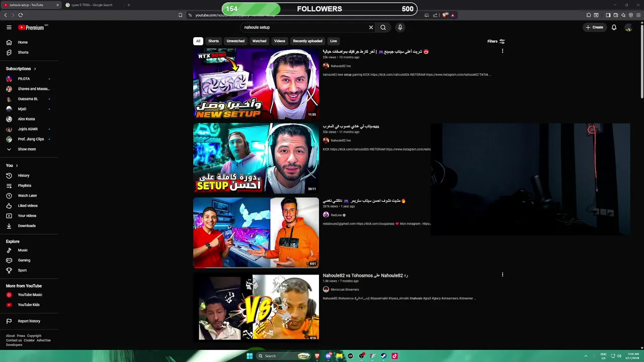Viewport: 644px width, 362px height.
Task: Reload page using browser refresh icon
Action: (x=21, y=15)
